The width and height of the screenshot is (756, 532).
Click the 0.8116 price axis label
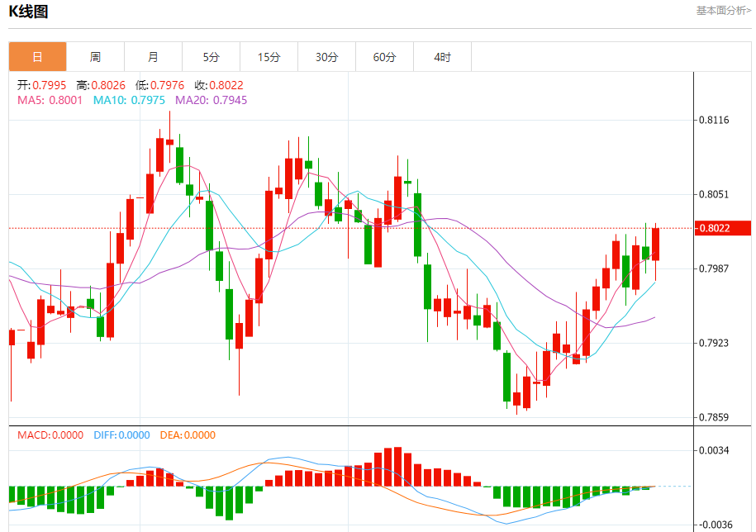pyautogui.click(x=714, y=121)
